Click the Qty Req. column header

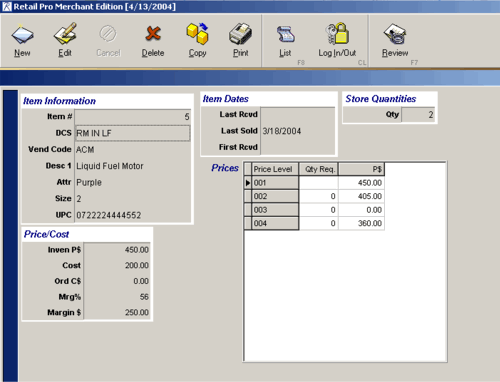[x=319, y=169]
